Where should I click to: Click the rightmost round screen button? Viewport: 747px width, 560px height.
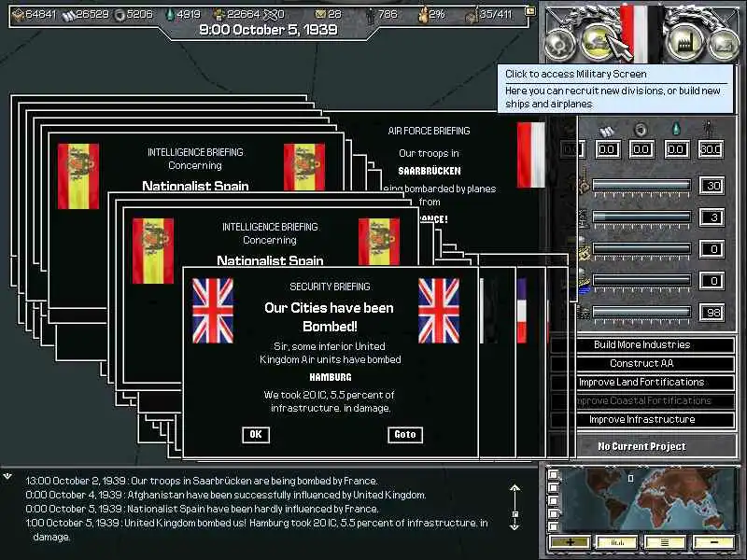tap(724, 45)
